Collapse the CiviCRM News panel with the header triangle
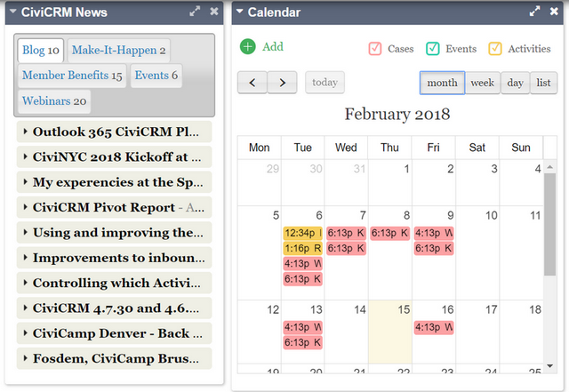 coord(13,12)
